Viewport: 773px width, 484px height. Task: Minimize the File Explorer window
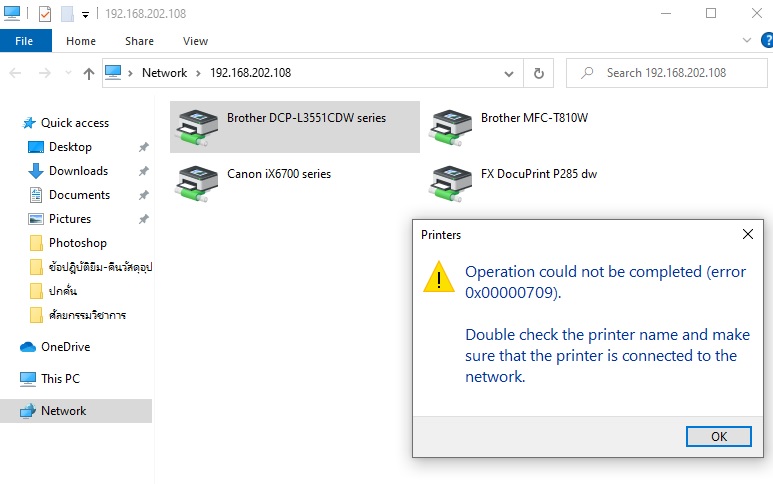(x=666, y=13)
